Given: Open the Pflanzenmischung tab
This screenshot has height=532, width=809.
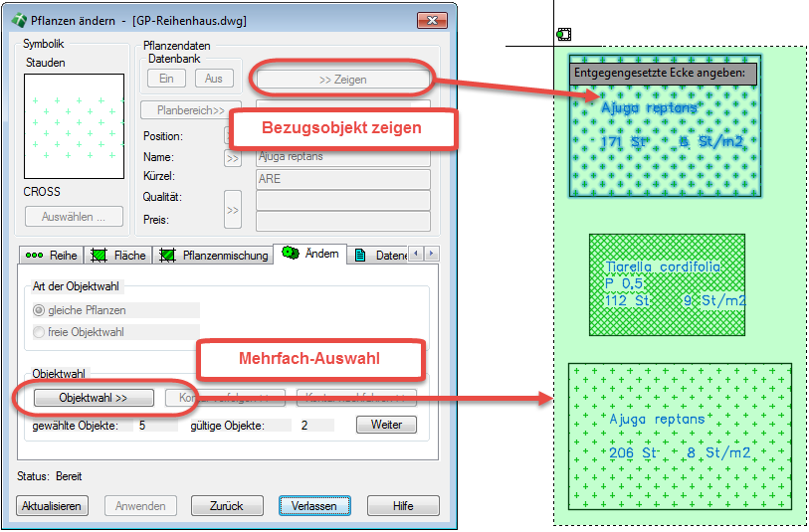Looking at the screenshot, I should 214,256.
